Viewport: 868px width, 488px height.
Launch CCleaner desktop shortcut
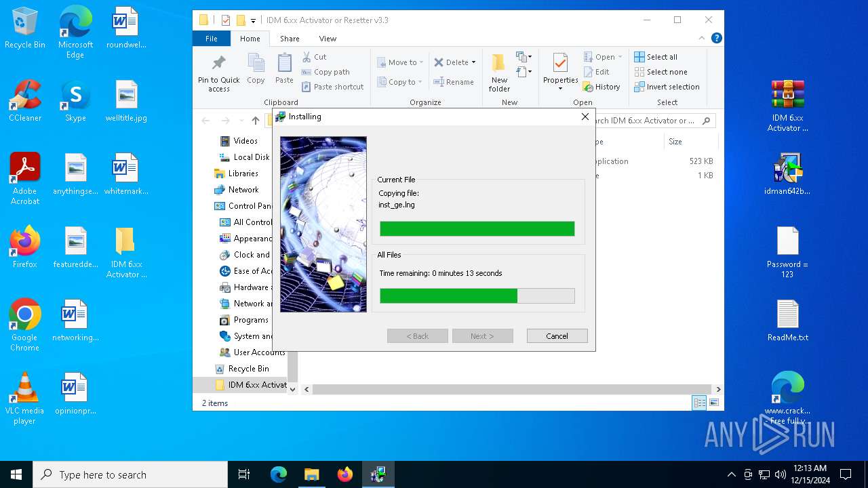pyautogui.click(x=25, y=102)
